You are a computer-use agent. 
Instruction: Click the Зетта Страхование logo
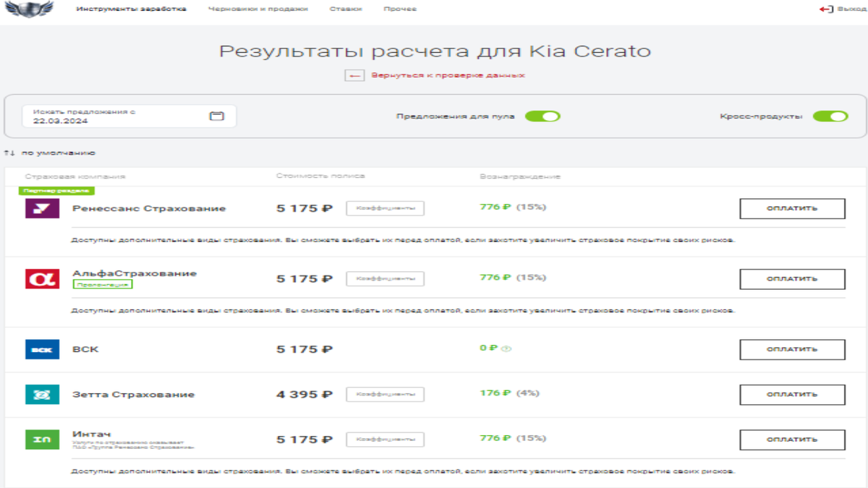tap(42, 395)
